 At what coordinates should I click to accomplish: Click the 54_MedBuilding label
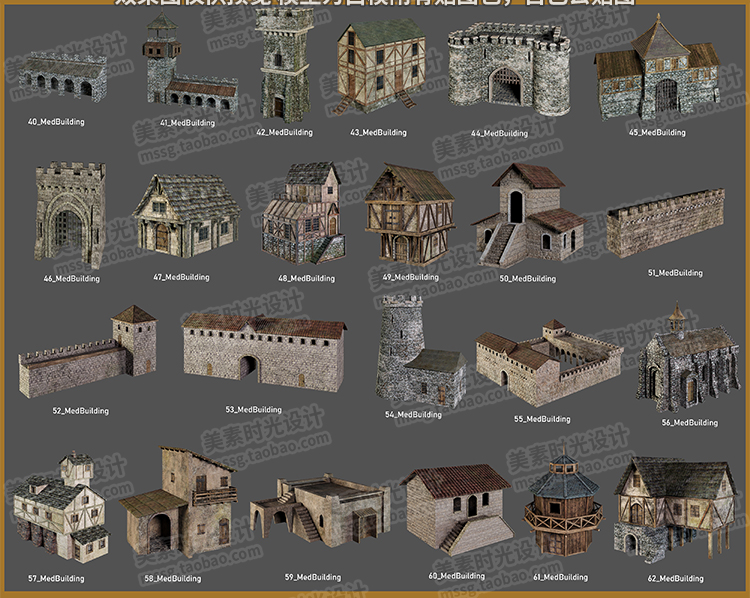click(413, 415)
